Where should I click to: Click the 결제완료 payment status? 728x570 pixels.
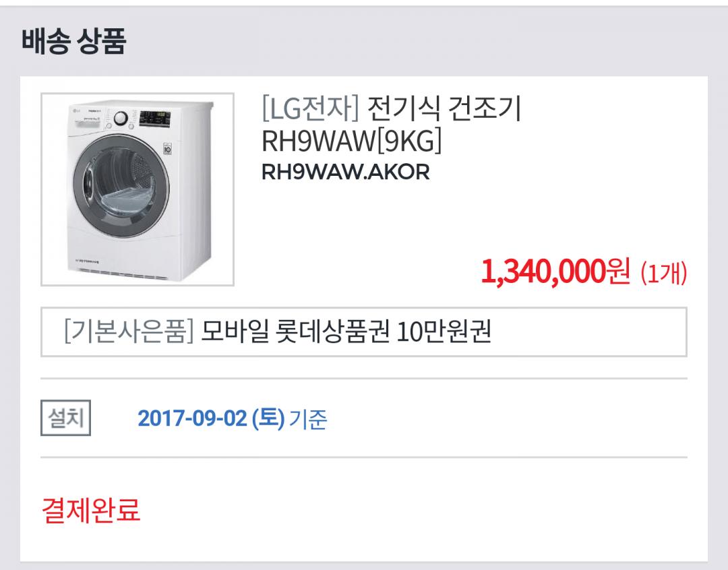click(x=91, y=509)
